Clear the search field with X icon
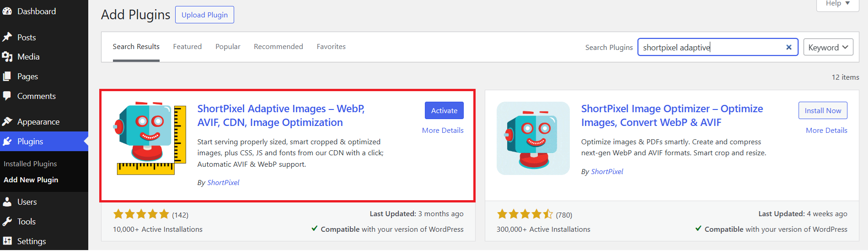 (789, 47)
